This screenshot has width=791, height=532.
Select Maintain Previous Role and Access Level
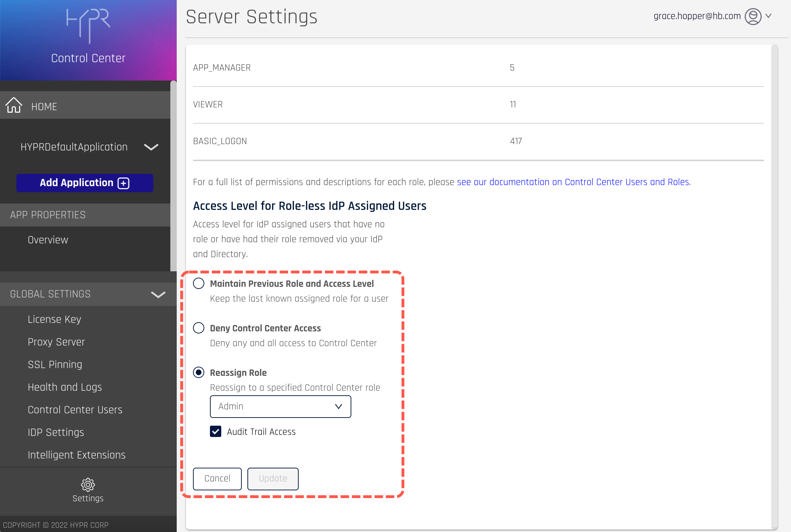click(x=199, y=283)
